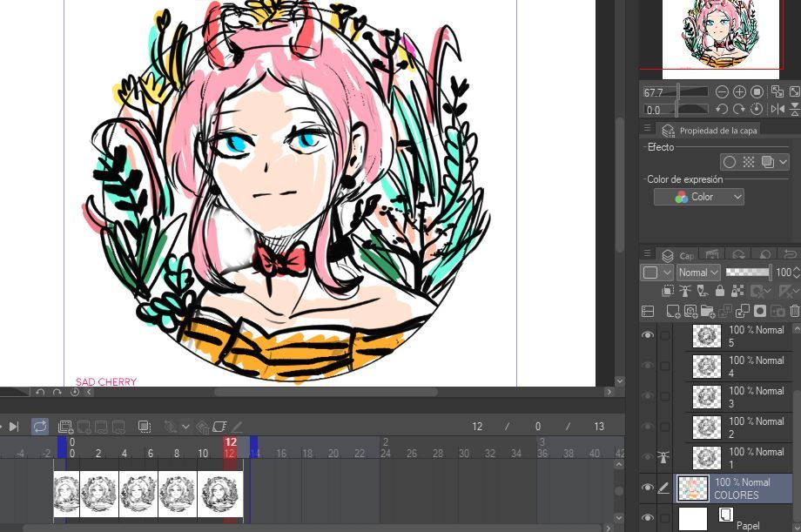Open the layer panel hamburger menu
The width and height of the screenshot is (801, 532).
(647, 253)
